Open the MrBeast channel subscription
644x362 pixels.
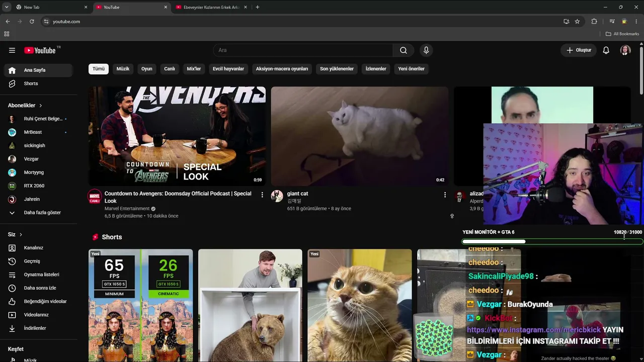[38, 132]
